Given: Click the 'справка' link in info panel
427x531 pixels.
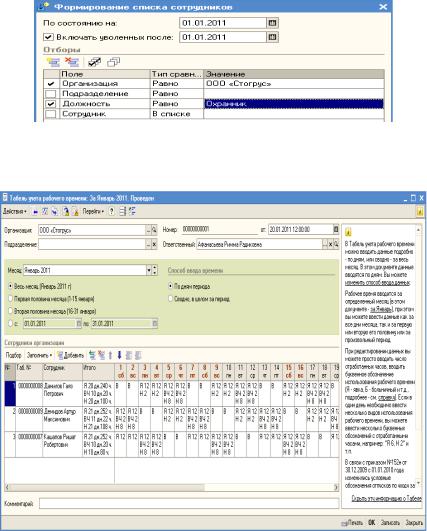Looking at the screenshot, I should tap(386, 397).
